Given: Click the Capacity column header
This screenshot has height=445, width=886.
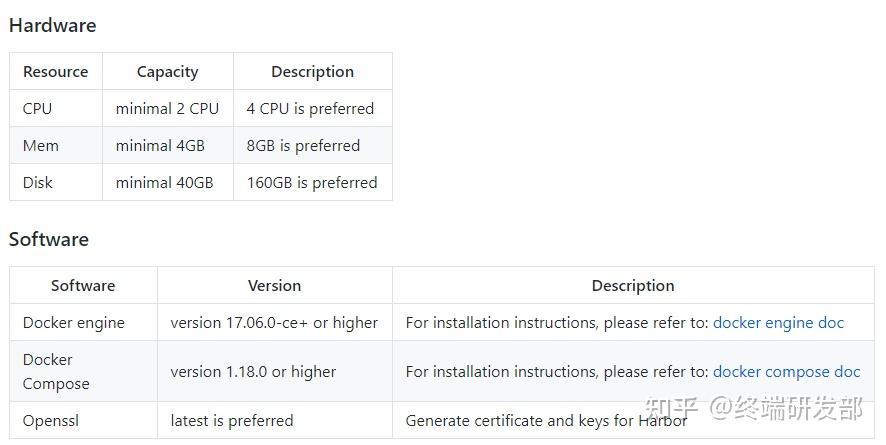Looking at the screenshot, I should pyautogui.click(x=167, y=72).
